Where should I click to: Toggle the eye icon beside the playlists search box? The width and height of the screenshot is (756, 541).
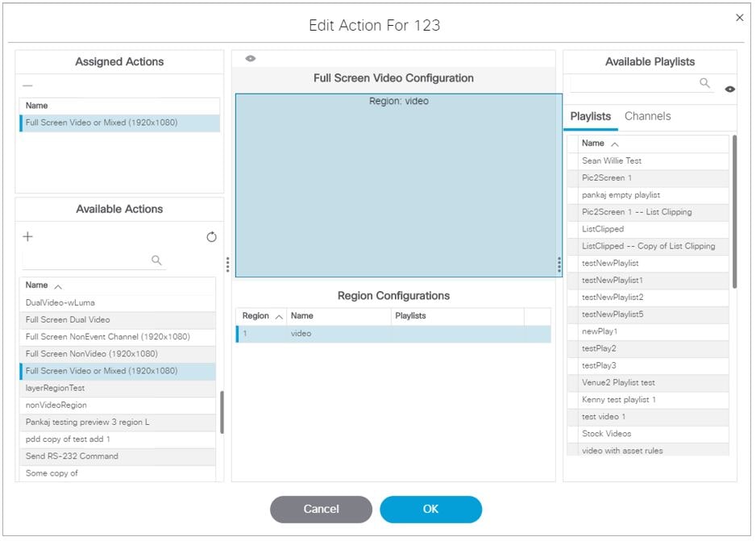[731, 89]
